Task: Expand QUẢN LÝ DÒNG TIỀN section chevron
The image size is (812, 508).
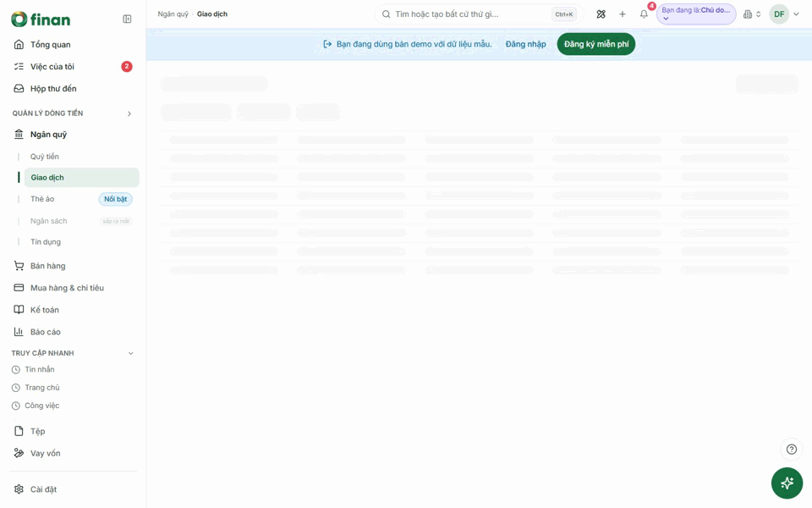Action: 129,113
